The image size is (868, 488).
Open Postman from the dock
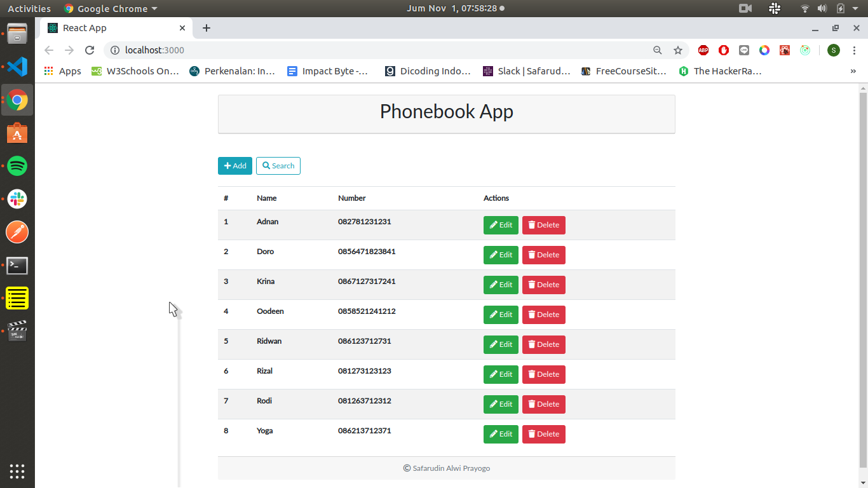[17, 232]
